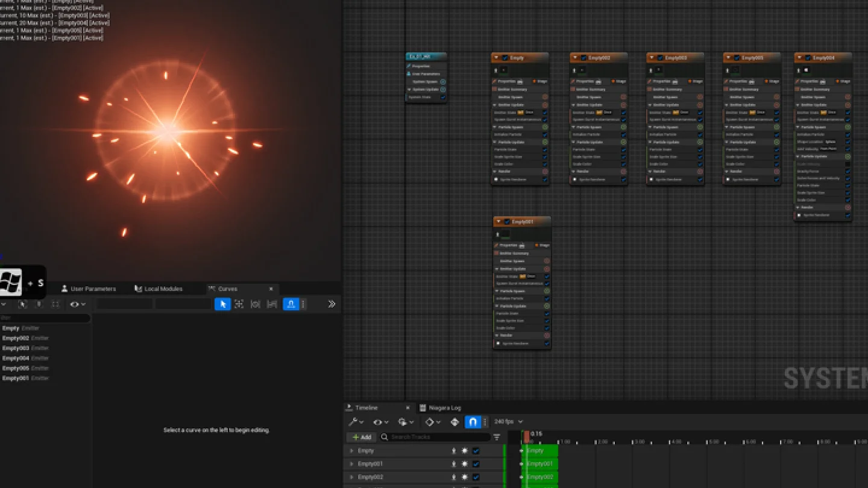The height and width of the screenshot is (488, 868).
Task: Toggle enabled checkbox on Empty timeline track
Action: 476,451
